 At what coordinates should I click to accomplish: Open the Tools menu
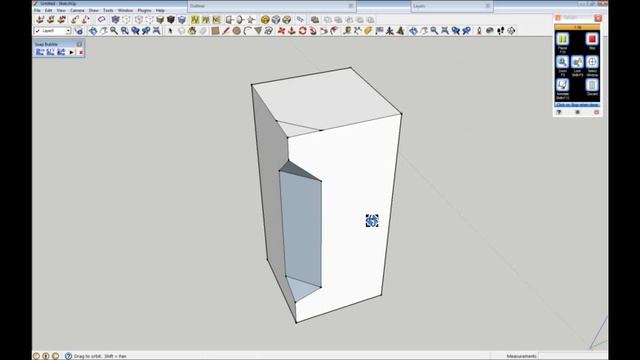108,10
